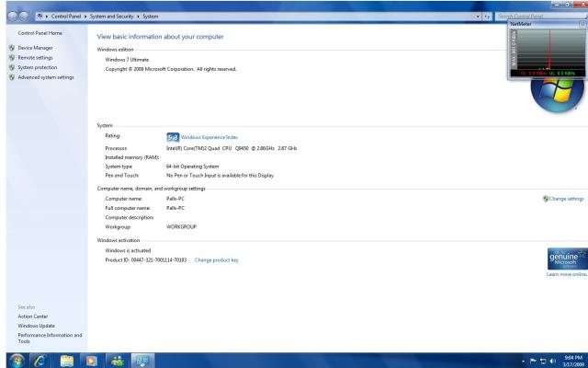Open the address bar history dropdown
The image size is (588, 368).
(x=478, y=17)
